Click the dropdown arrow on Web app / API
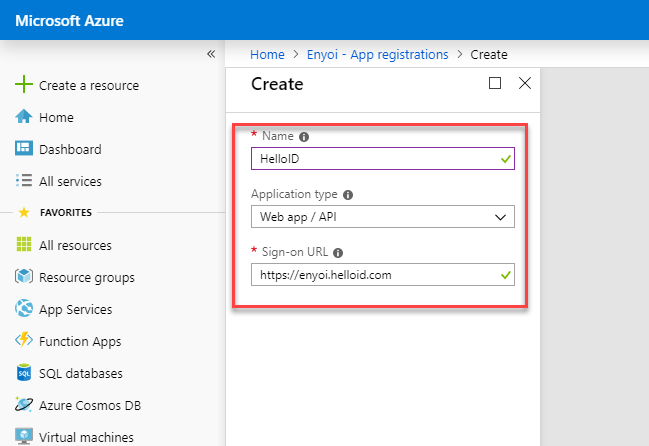Viewport: 649px width, 446px height. tap(500, 217)
